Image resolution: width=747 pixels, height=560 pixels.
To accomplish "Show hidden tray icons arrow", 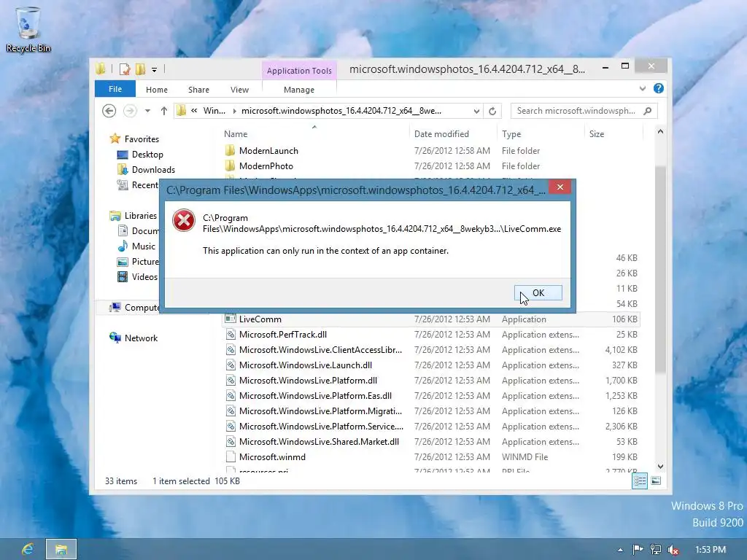I will coord(620,550).
